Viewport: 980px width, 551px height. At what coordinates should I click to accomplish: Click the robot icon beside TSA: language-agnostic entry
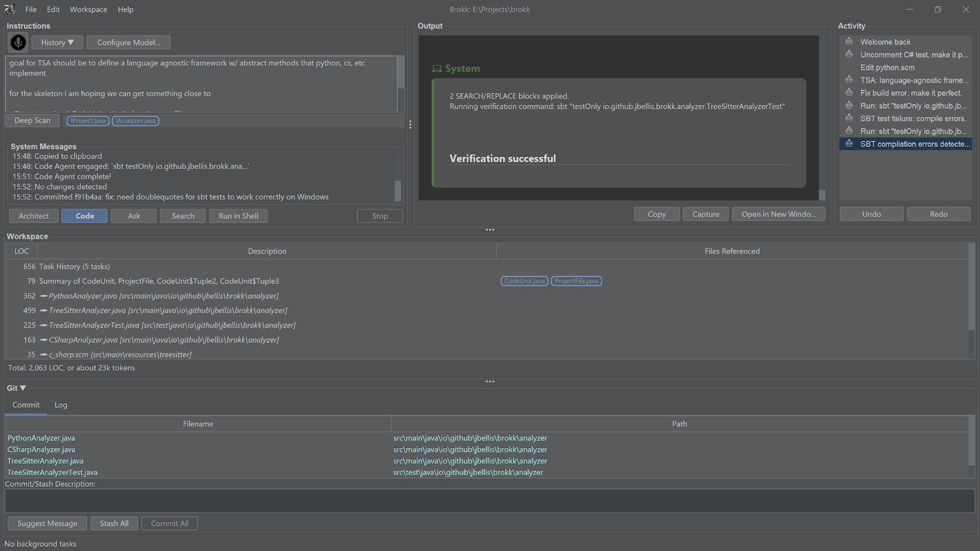click(x=849, y=80)
